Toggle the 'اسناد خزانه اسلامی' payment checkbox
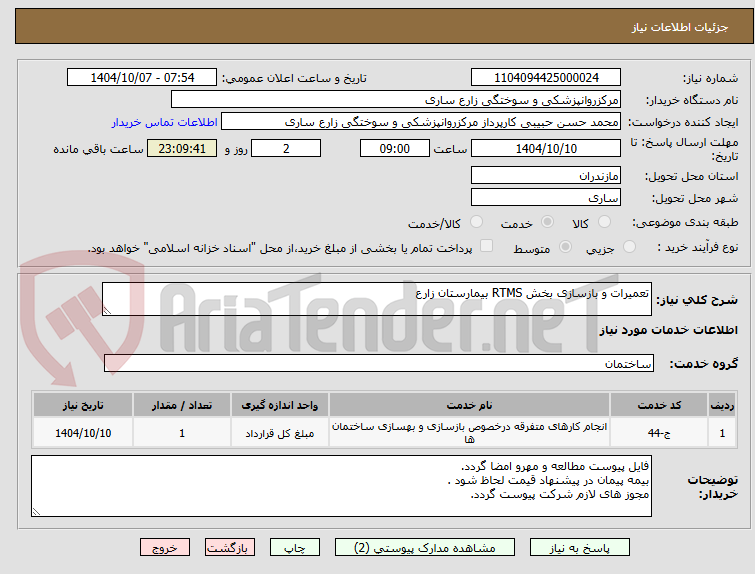The width and height of the screenshot is (755, 574). point(487,246)
